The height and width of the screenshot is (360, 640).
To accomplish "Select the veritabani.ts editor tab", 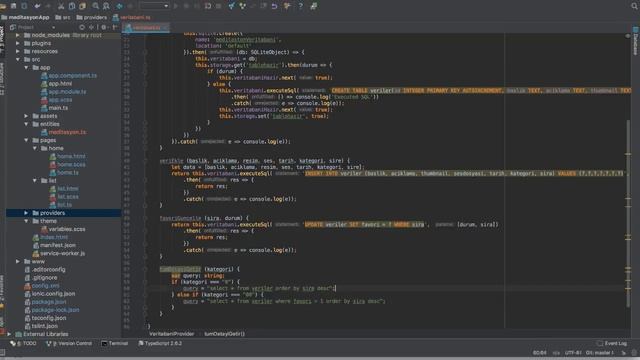I will 146,28.
